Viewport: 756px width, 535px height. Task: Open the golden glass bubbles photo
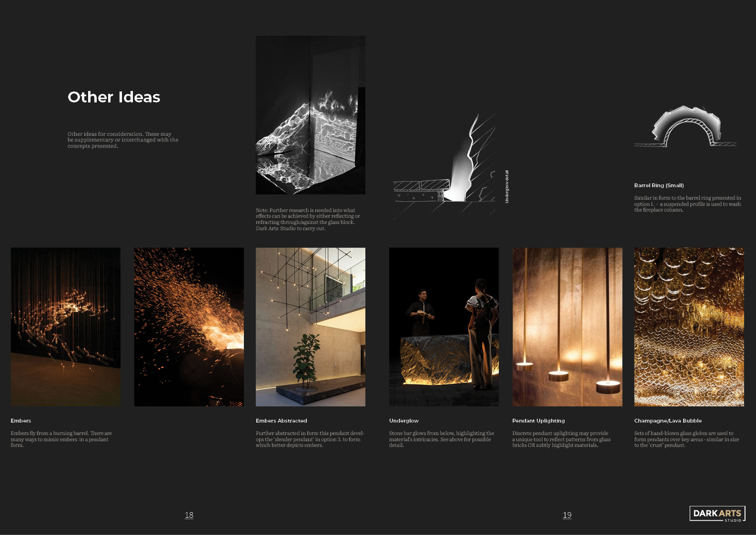(x=688, y=327)
